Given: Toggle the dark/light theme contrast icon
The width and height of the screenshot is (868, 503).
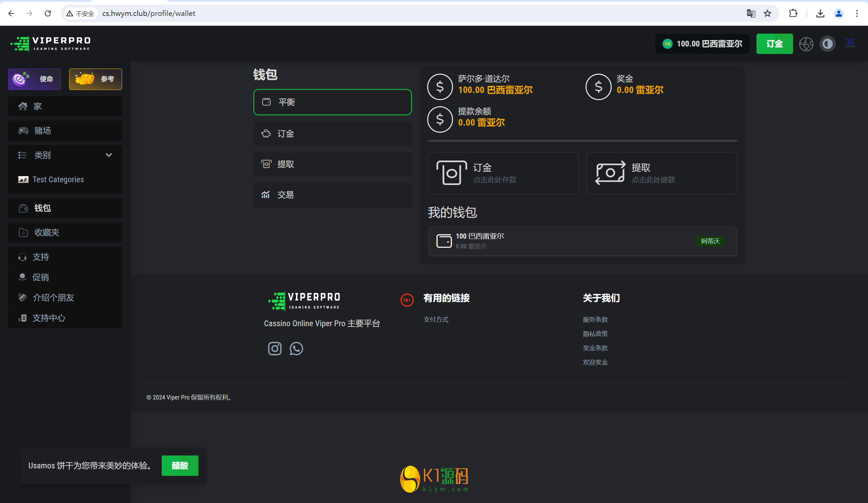Looking at the screenshot, I should coord(827,44).
